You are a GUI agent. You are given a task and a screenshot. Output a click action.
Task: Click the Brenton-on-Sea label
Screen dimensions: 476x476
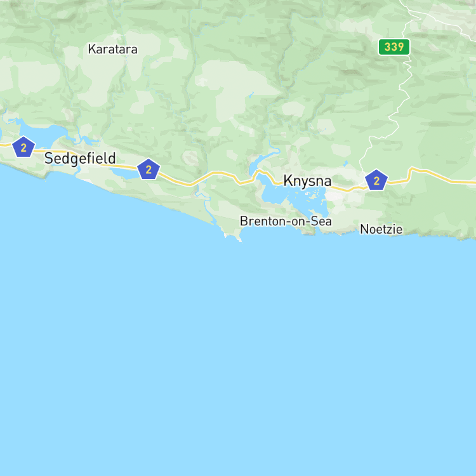pyautogui.click(x=286, y=221)
